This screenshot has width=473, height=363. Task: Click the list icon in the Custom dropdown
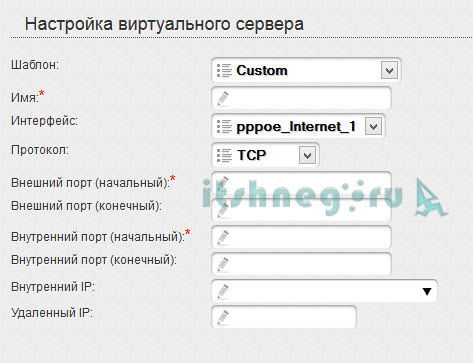pyautogui.click(x=224, y=70)
